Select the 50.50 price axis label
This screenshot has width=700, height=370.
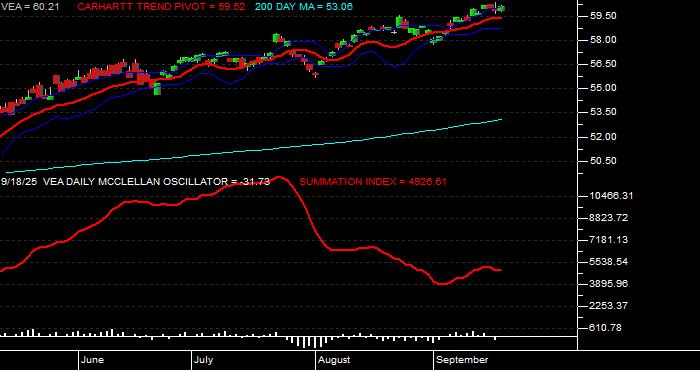604,161
